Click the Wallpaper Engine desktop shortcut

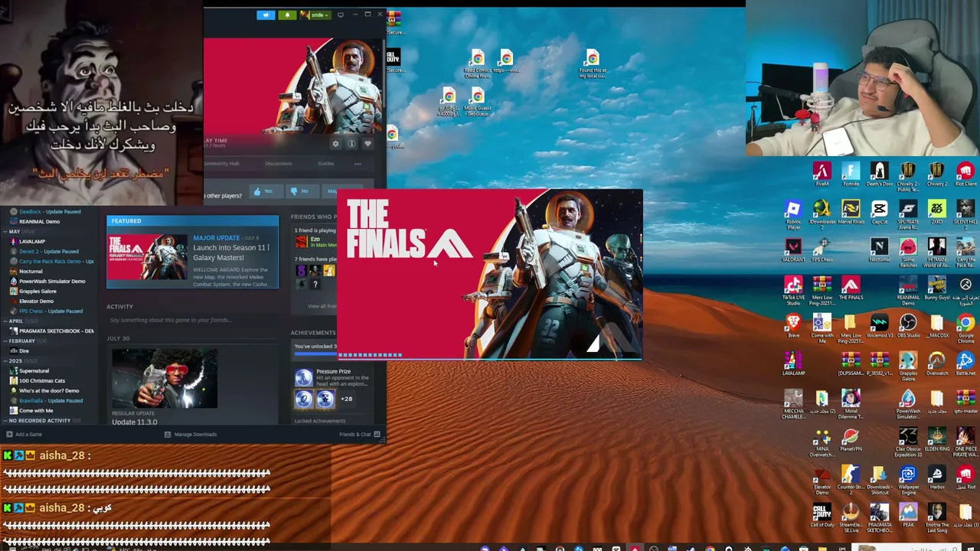(908, 481)
